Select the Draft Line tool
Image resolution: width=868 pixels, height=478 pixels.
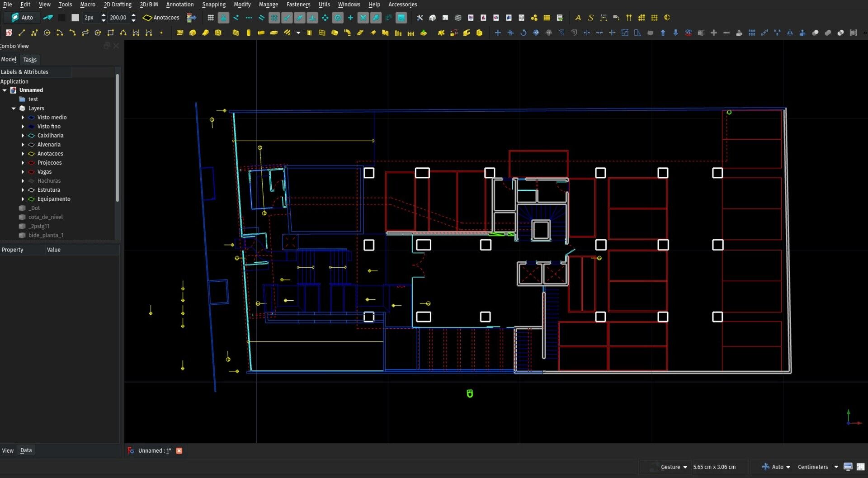coord(21,33)
